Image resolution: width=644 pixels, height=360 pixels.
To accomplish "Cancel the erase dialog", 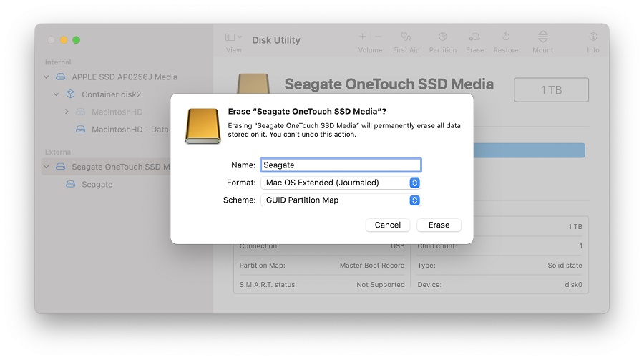I will (x=387, y=225).
